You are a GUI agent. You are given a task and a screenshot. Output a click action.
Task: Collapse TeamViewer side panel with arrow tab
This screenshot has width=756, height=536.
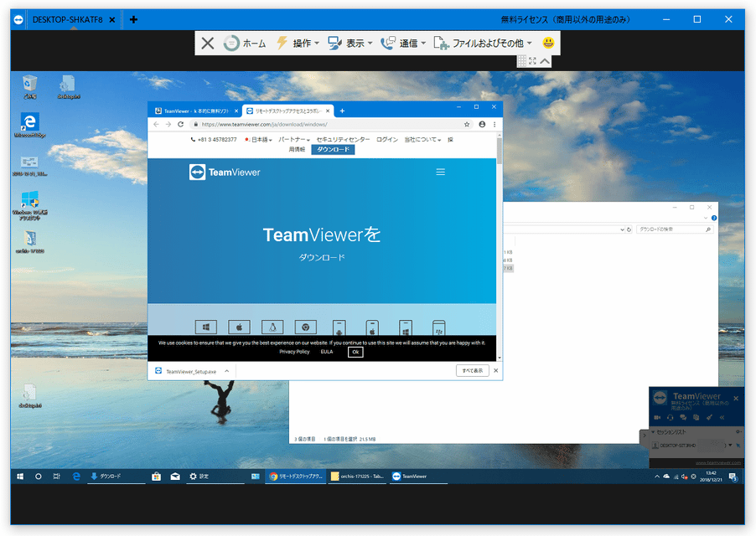point(645,435)
